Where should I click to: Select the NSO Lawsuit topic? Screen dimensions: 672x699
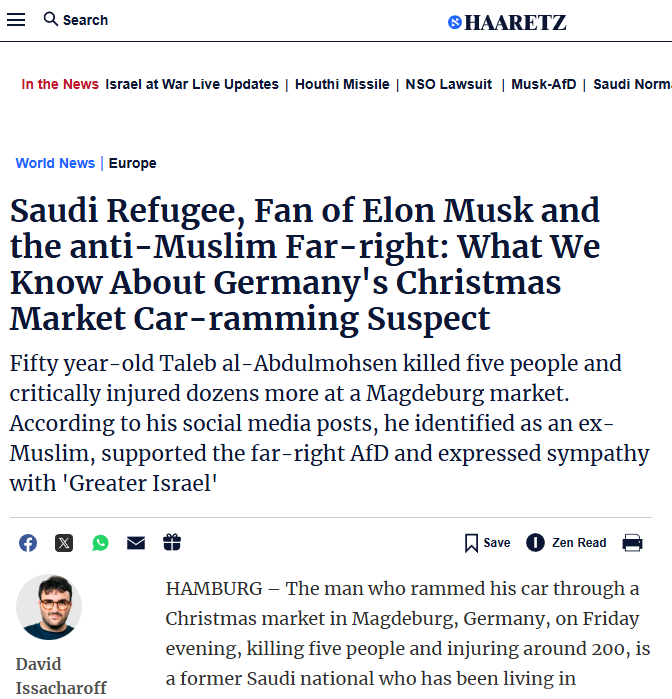point(449,85)
